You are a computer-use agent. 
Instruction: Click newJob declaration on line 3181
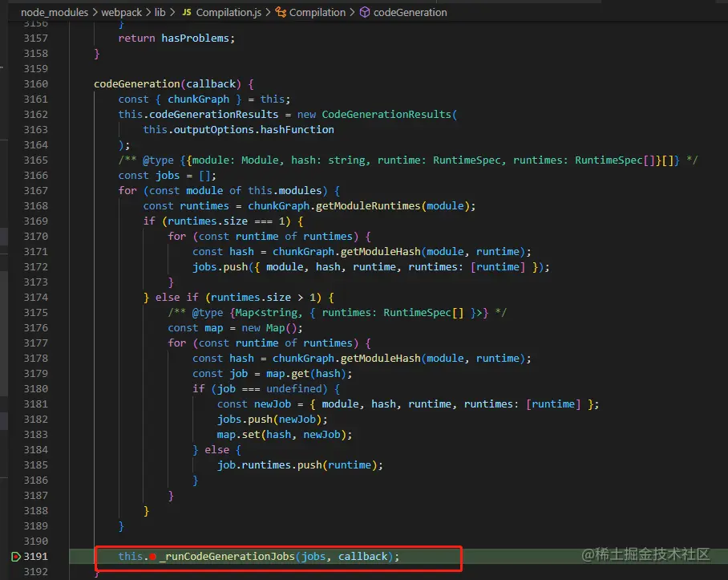click(273, 404)
